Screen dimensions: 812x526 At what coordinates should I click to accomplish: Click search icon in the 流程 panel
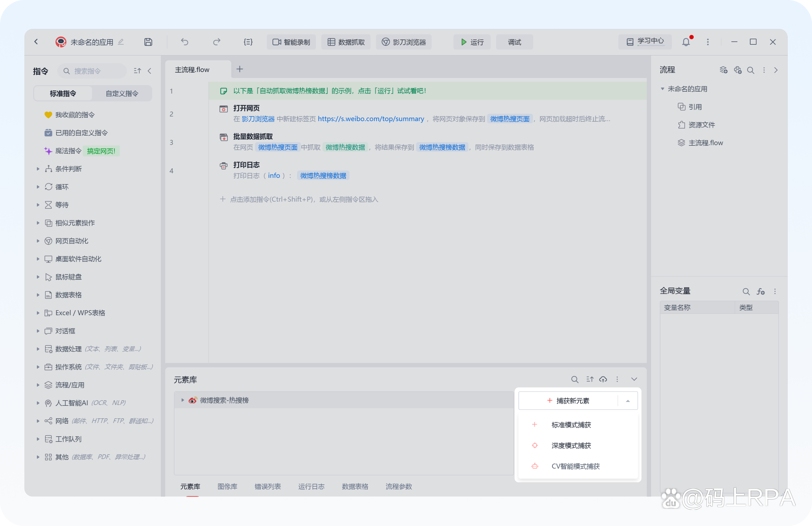[x=751, y=70]
